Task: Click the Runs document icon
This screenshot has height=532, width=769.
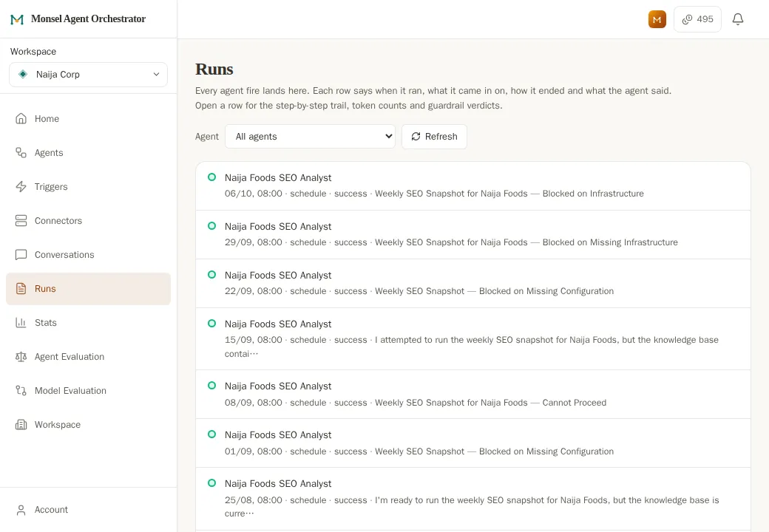Action: point(21,288)
